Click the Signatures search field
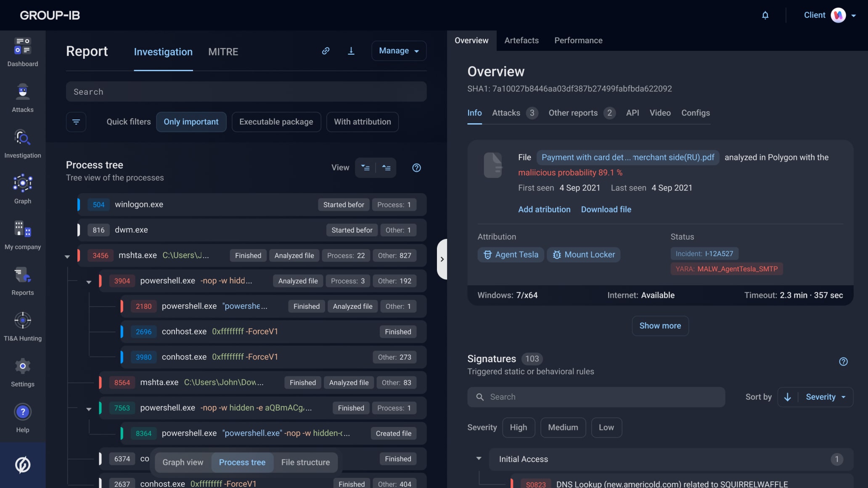This screenshot has width=868, height=488. coord(596,397)
